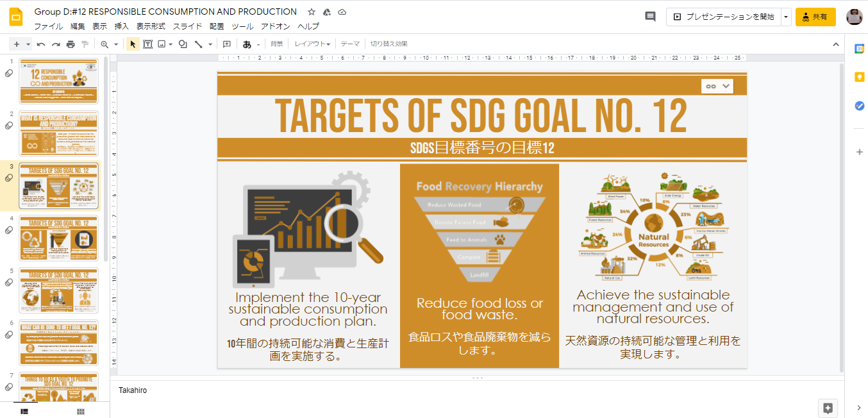Select the line tool
This screenshot has width=868, height=418.
(x=199, y=44)
